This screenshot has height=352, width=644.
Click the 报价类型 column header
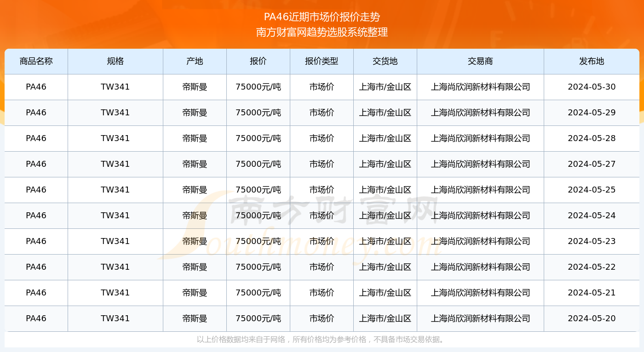(x=322, y=61)
